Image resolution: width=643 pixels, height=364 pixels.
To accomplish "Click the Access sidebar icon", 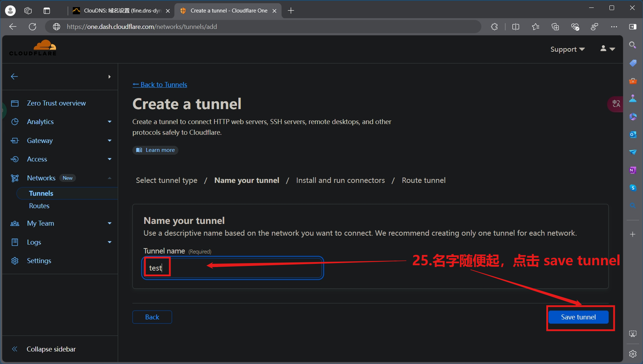I will (15, 159).
